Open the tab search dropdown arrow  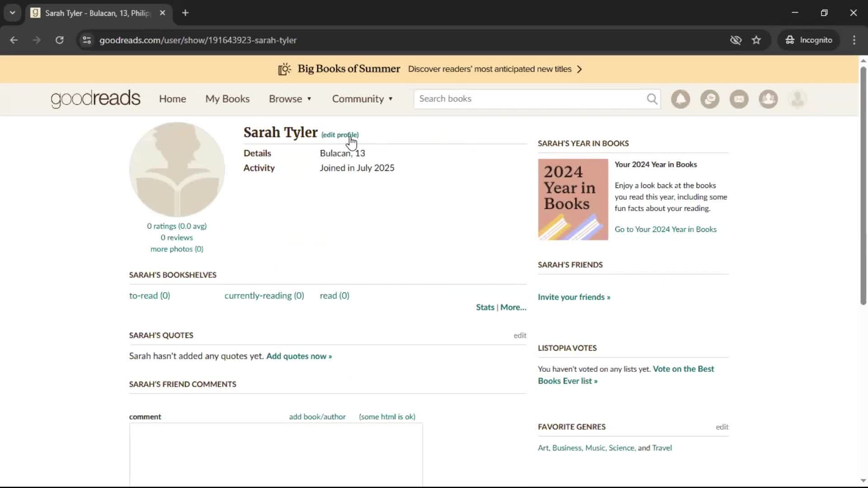point(13,13)
